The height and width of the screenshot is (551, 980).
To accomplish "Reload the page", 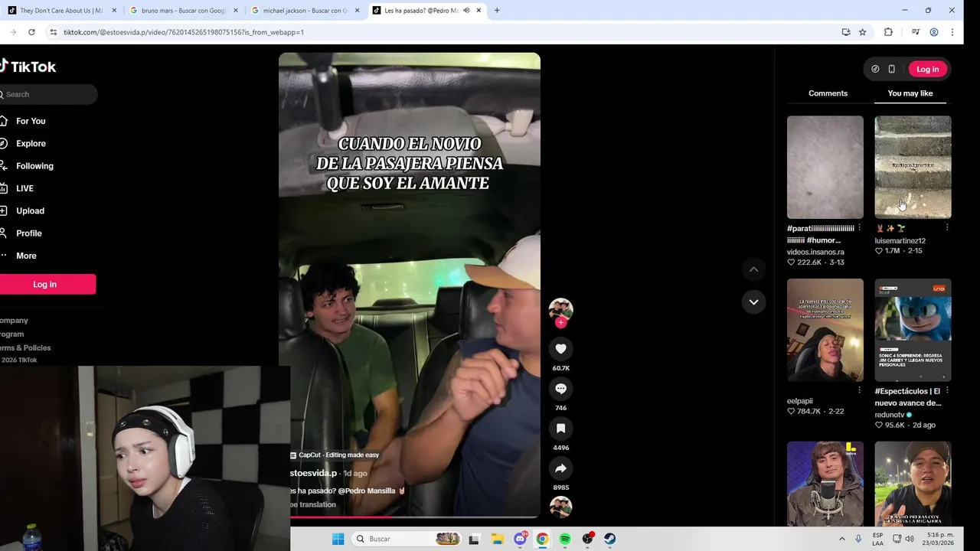I will pos(31,32).
